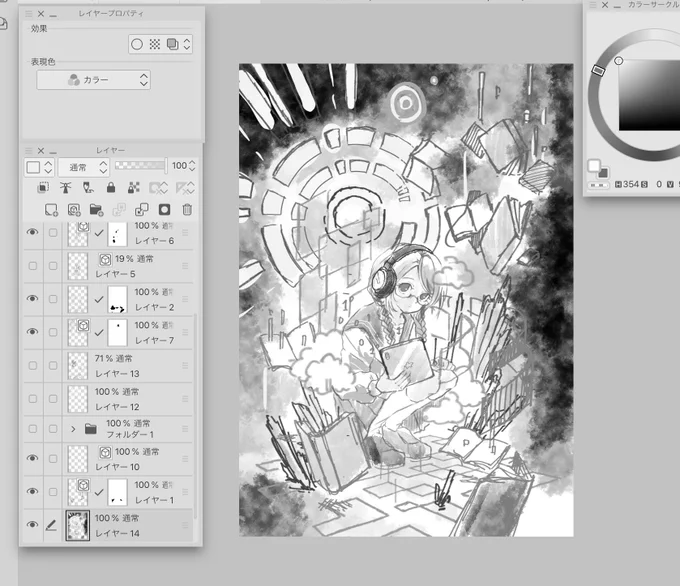Check second column box of レイヤー 6
The height and width of the screenshot is (586, 680).
53,232
